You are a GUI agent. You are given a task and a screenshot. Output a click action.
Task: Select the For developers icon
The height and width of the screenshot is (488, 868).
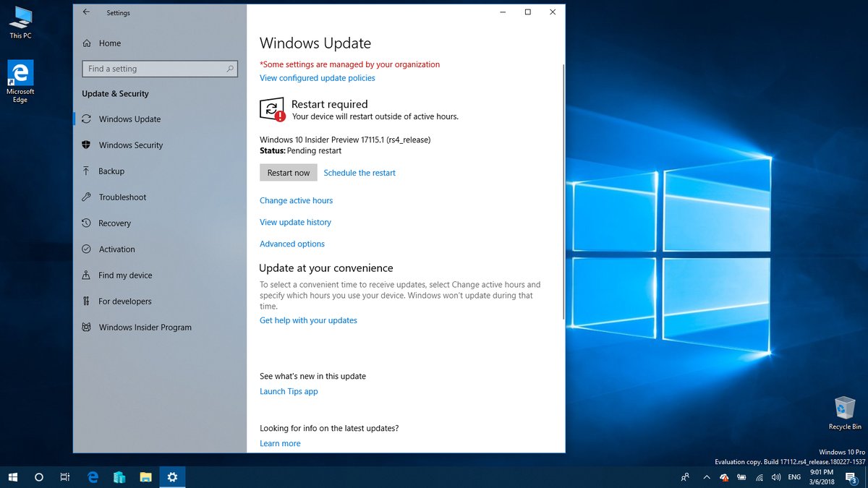[x=87, y=301]
